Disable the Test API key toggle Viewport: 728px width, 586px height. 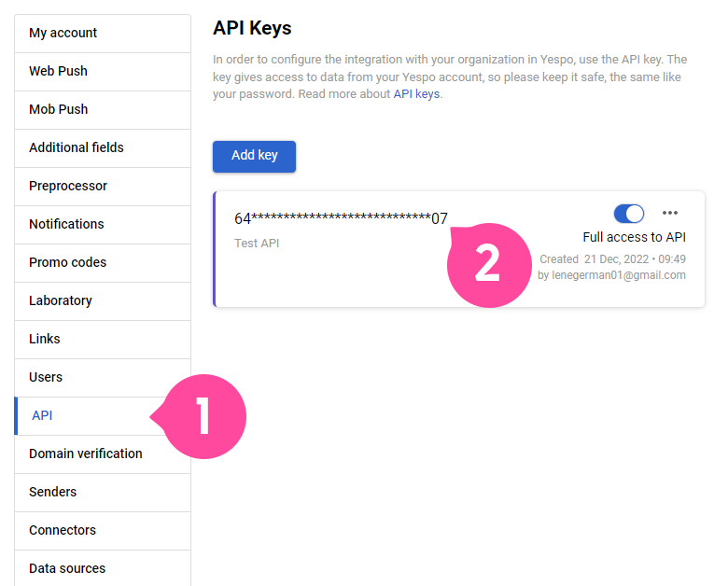pyautogui.click(x=629, y=214)
